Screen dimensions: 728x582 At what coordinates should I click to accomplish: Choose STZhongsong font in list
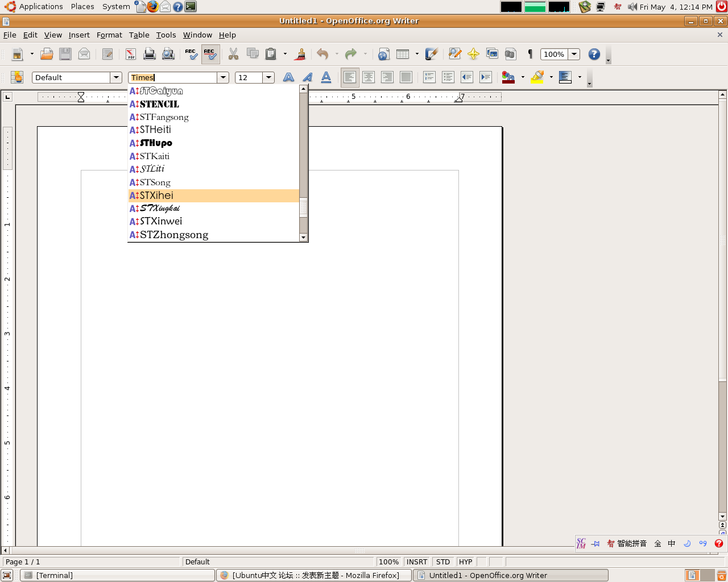[214, 235]
